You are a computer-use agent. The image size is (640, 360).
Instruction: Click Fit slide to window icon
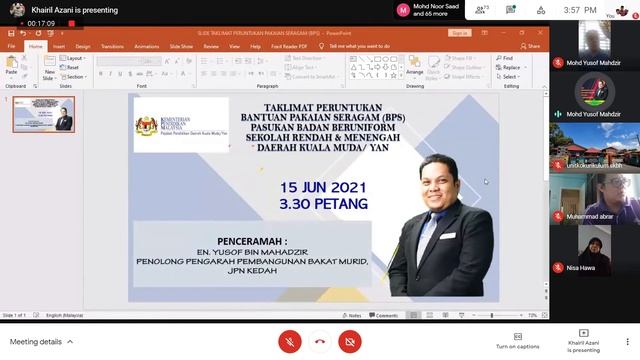click(x=544, y=315)
